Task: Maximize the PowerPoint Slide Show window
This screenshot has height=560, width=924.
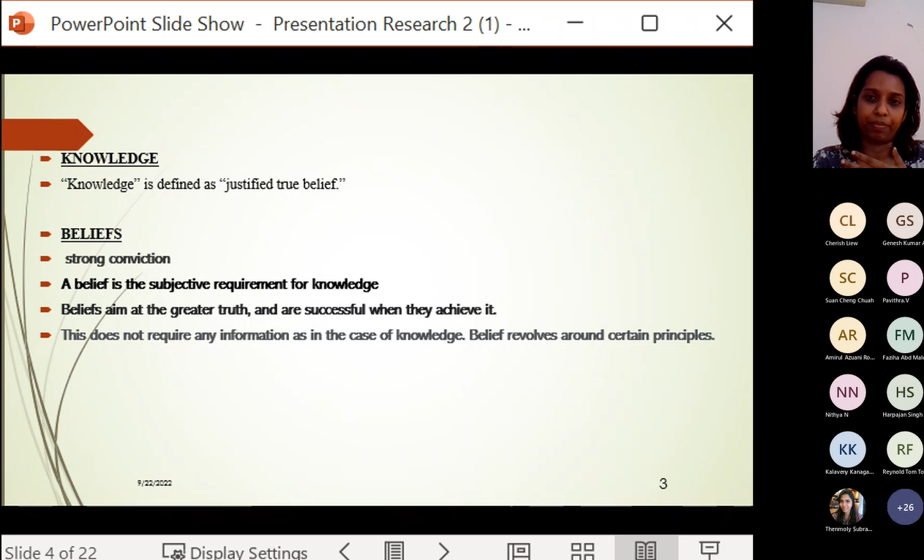Action: click(x=649, y=23)
